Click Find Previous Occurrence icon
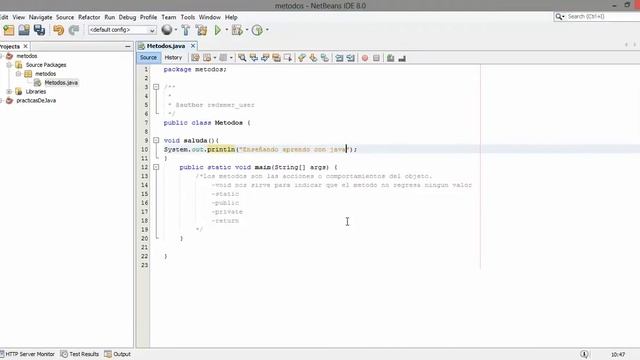640x360 pixels. (253, 58)
